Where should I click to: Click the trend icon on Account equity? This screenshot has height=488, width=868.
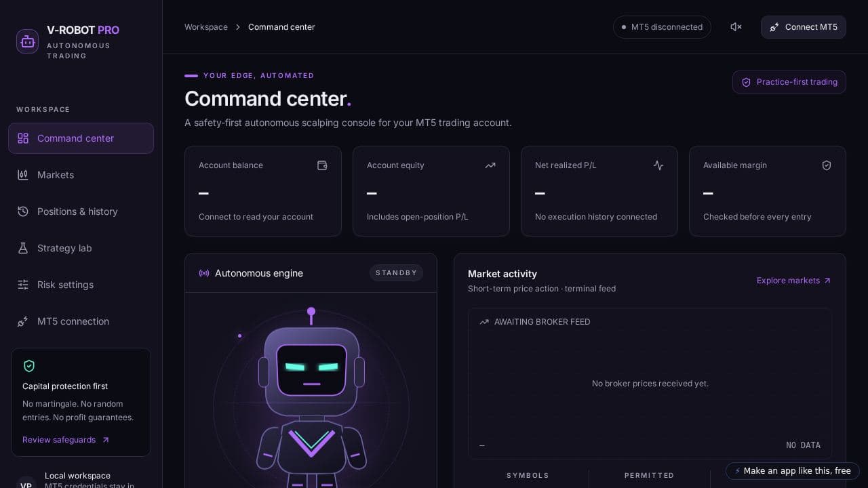click(490, 165)
